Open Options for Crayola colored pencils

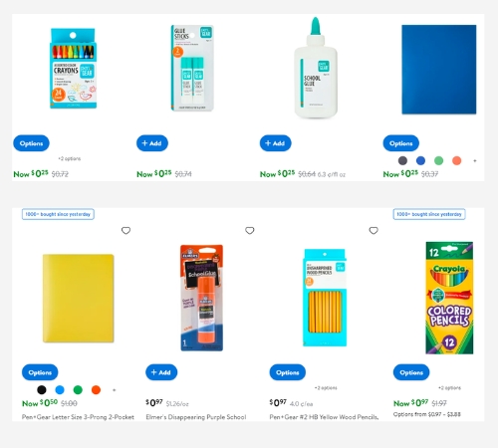coord(411,372)
